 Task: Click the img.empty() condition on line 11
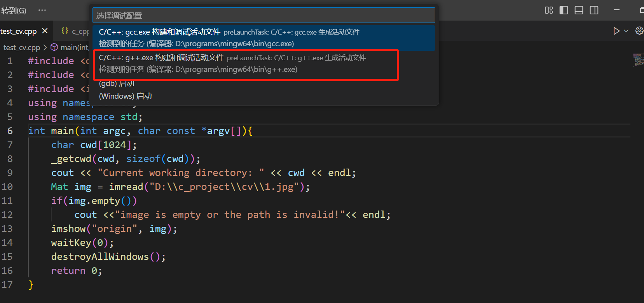(103, 201)
